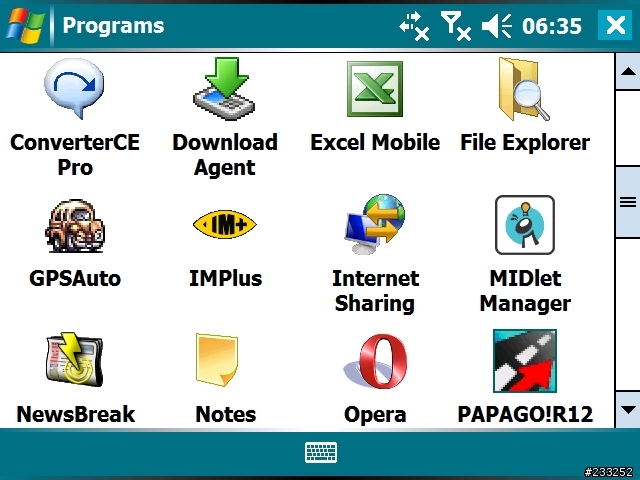
Task: Click the vertical scrollbar thumb
Action: click(x=628, y=202)
